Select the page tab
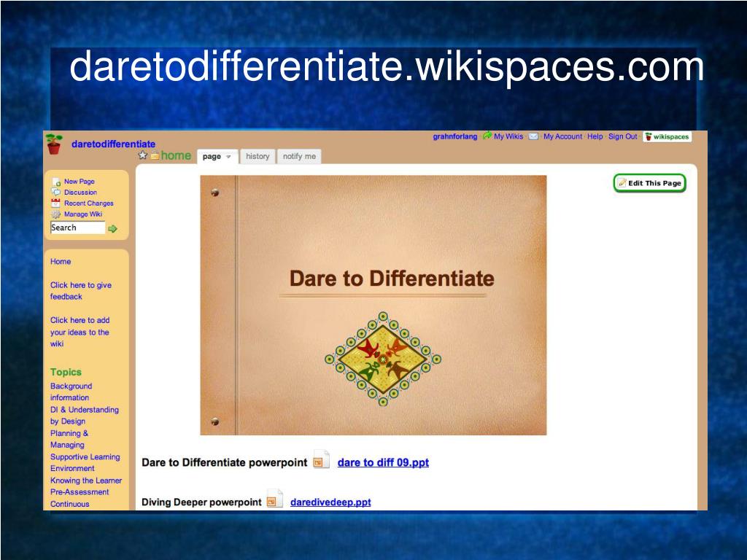Screen dimensions: 747x560 click(217, 156)
